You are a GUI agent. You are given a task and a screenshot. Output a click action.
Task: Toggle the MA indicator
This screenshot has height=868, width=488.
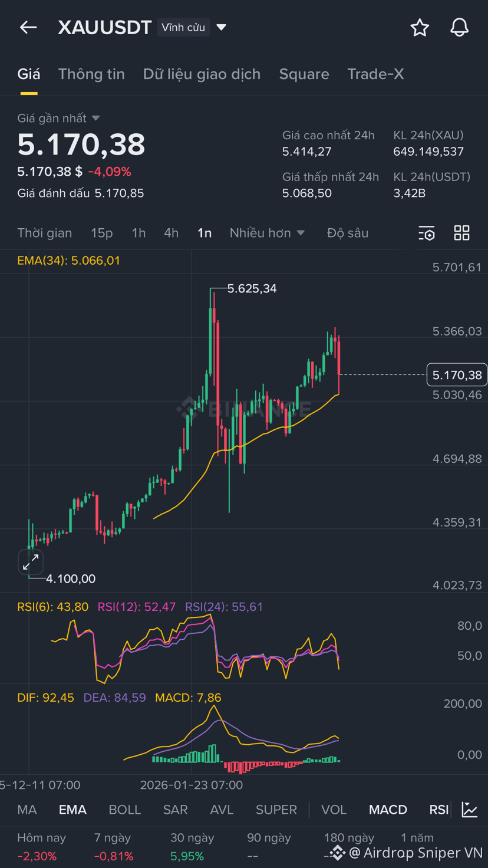pyautogui.click(x=27, y=810)
